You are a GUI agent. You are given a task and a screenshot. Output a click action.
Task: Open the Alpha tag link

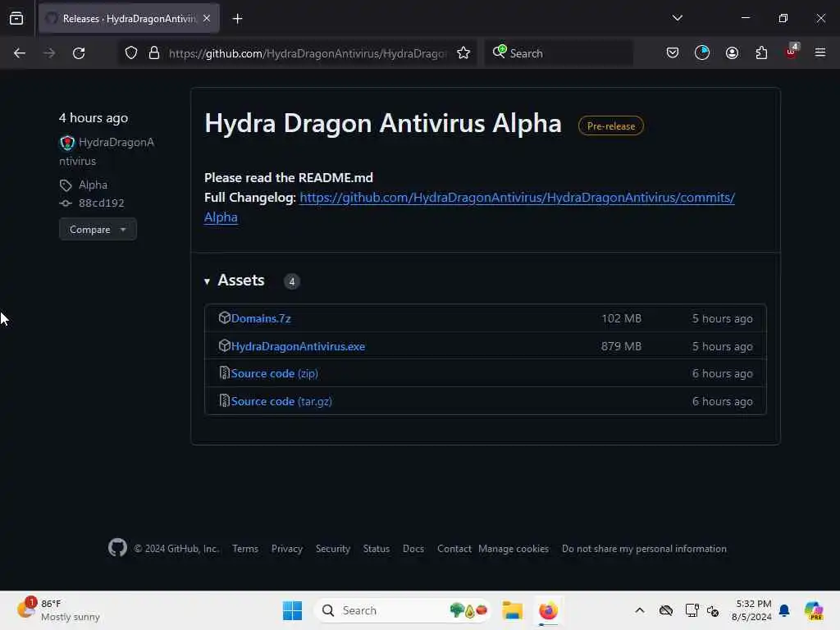pos(93,185)
